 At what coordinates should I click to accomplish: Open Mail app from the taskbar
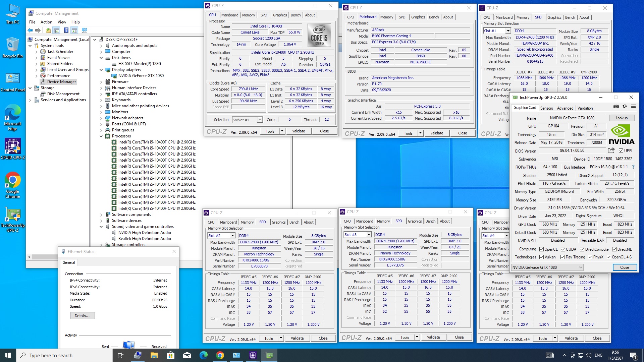point(187,355)
